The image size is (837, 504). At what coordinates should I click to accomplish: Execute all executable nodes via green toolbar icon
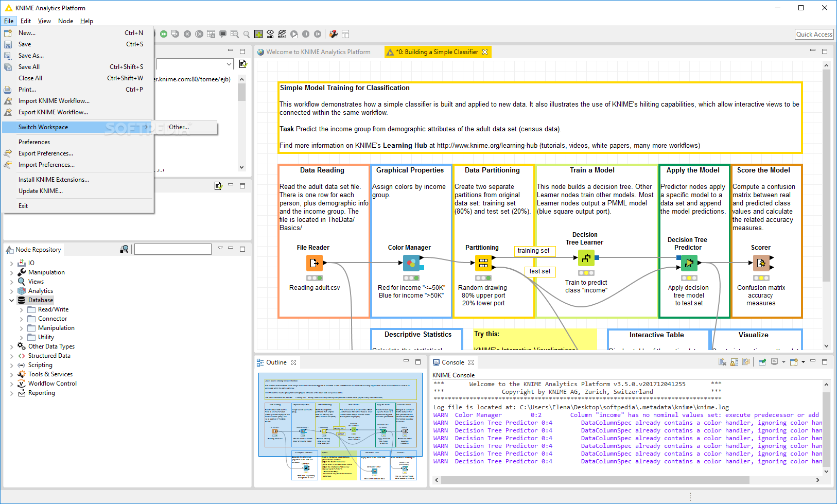(164, 34)
